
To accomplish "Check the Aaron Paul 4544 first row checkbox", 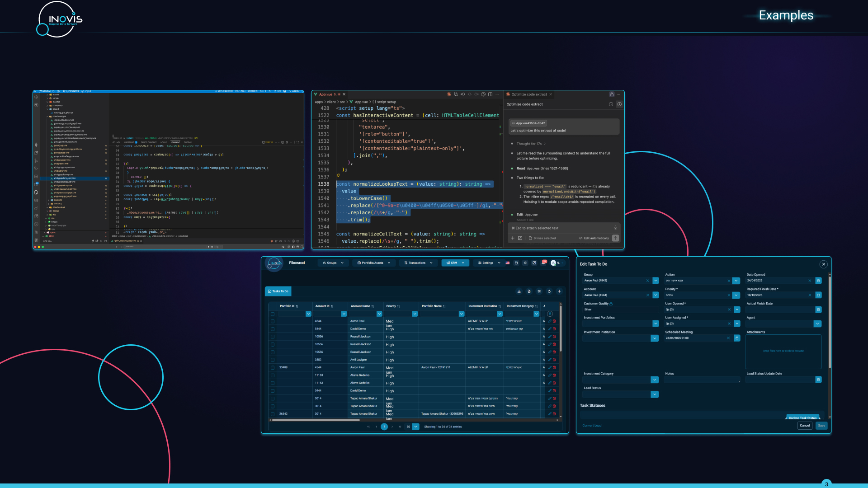I will 273,321.
